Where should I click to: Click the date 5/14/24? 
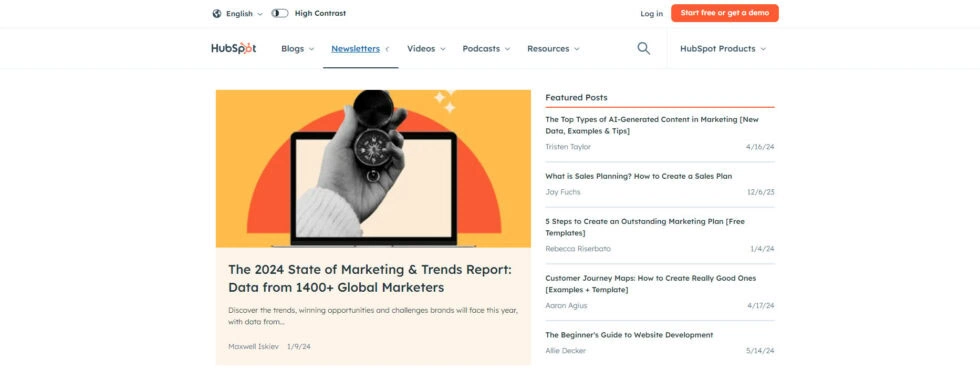click(760, 350)
